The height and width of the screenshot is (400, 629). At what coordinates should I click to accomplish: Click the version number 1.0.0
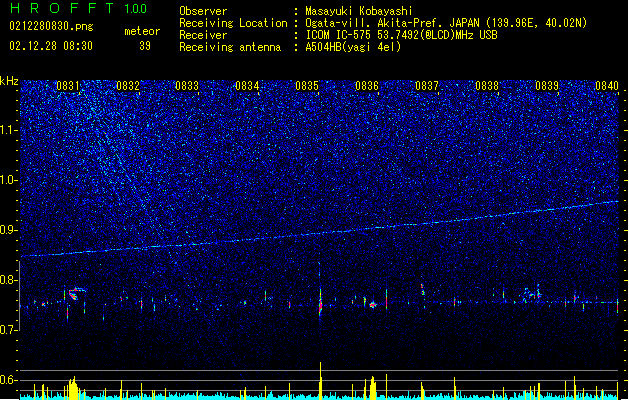click(x=135, y=8)
